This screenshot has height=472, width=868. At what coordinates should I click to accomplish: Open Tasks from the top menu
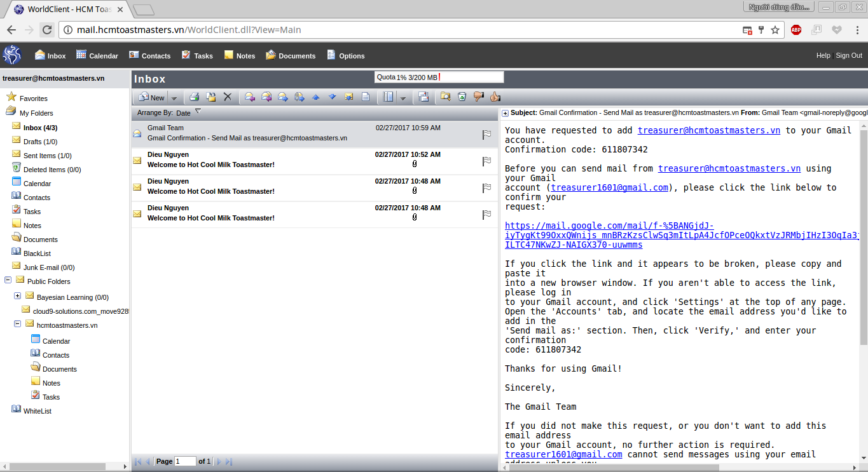(197, 55)
